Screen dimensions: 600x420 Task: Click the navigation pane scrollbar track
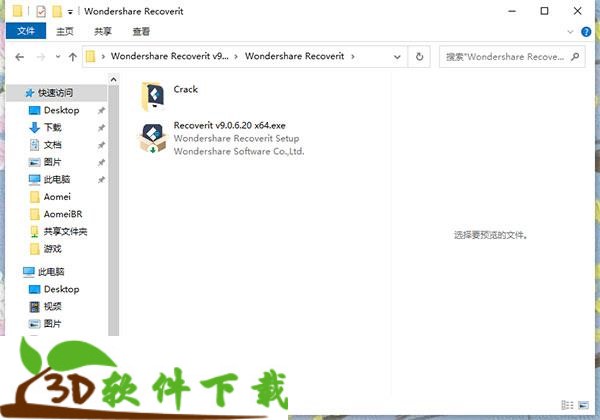pos(113,210)
